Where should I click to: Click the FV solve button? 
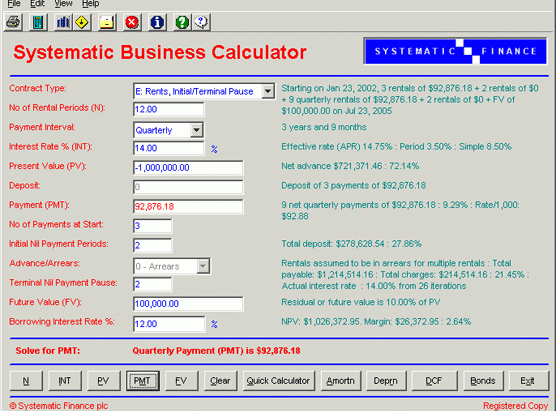point(182,381)
